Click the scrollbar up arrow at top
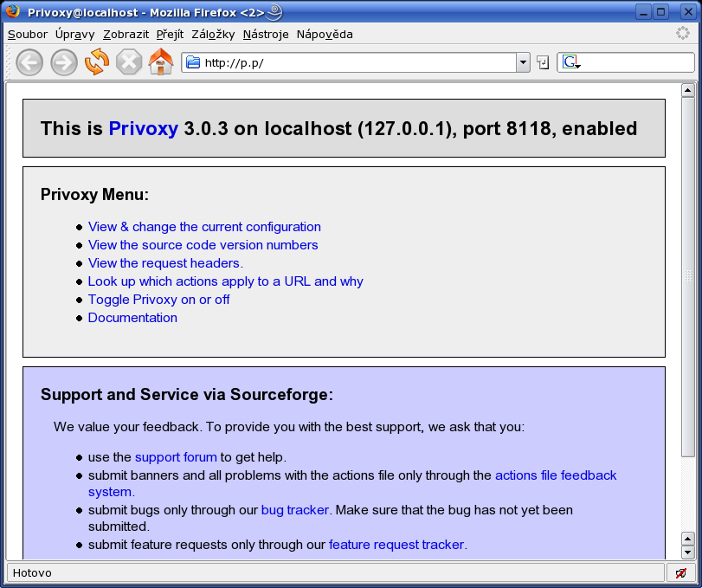Screen dimensions: 702x588 pyautogui.click(x=687, y=90)
